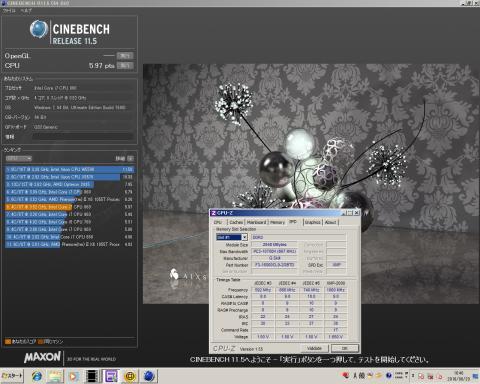Viewport: 480px width, 384px height.
Task: Select the SPD tab in CPU-Z
Action: [293, 221]
